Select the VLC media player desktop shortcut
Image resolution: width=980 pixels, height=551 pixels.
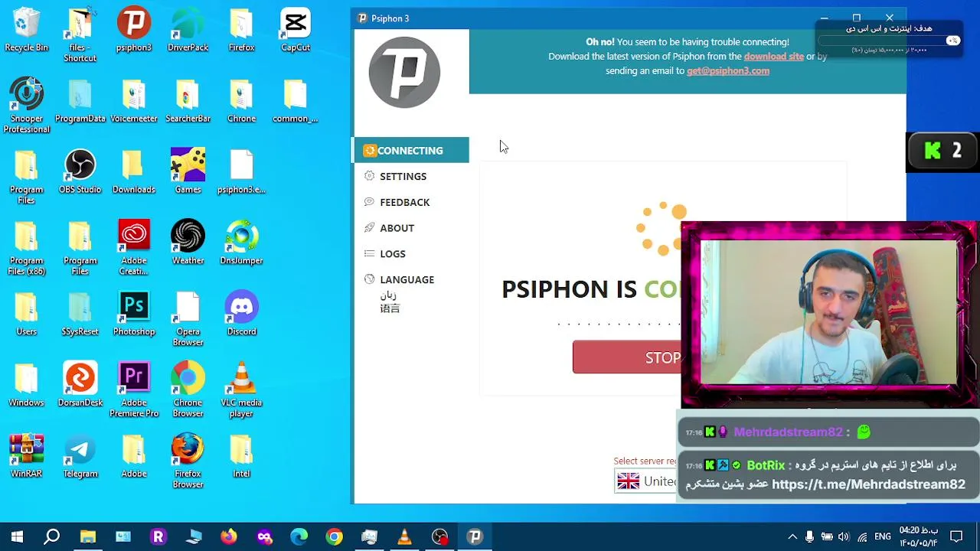click(241, 390)
